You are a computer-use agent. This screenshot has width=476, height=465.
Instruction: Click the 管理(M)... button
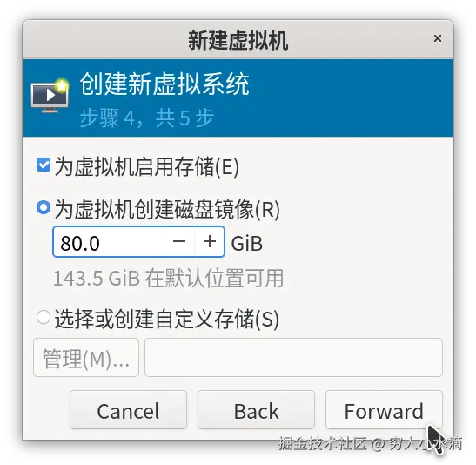[86, 358]
